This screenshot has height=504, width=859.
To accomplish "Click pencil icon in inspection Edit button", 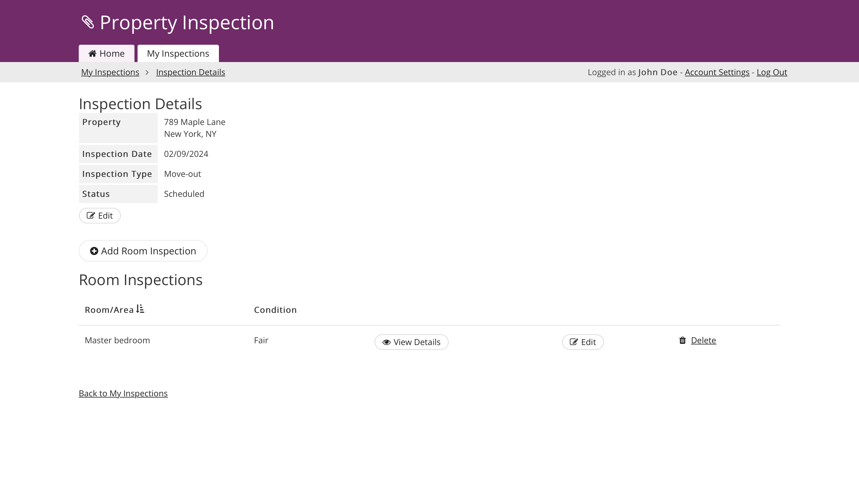I will point(91,216).
